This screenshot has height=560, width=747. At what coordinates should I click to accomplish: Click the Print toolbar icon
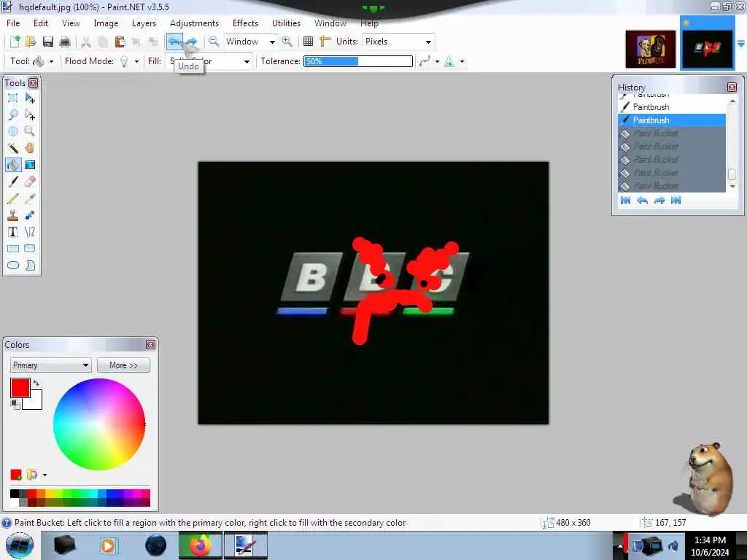point(65,42)
